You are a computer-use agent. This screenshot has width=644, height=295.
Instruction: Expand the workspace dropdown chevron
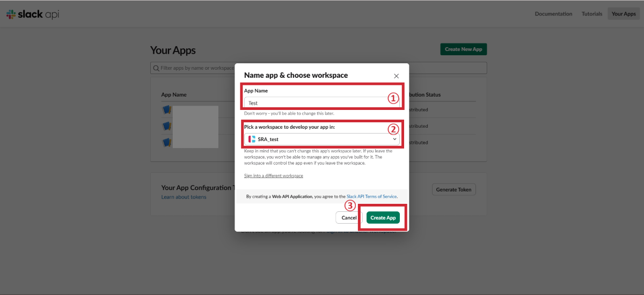tap(395, 139)
